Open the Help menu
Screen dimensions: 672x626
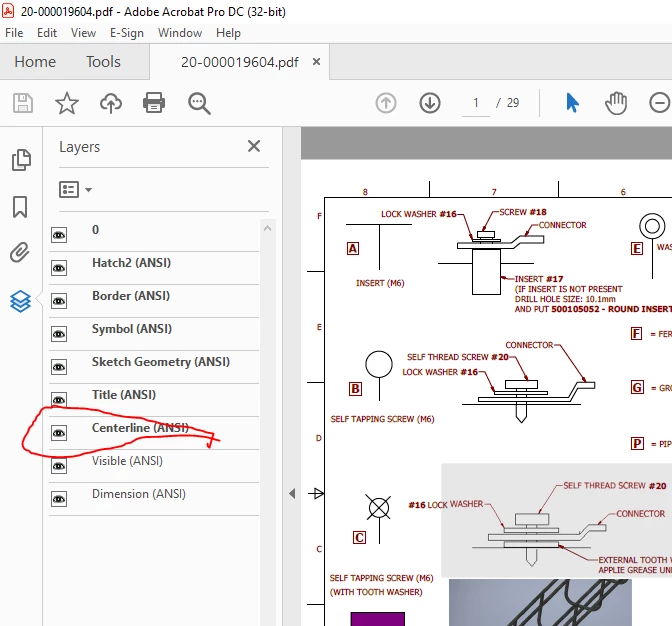[x=228, y=33]
